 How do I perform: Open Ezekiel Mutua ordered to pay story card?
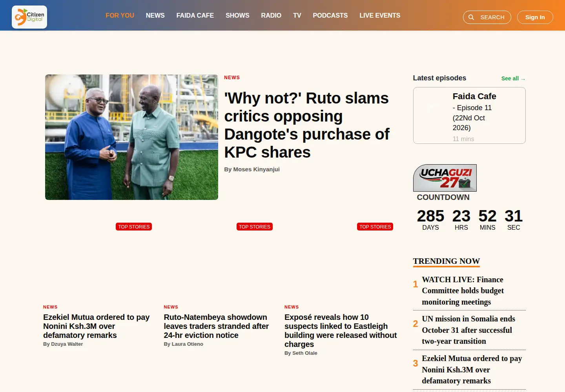coord(97,326)
